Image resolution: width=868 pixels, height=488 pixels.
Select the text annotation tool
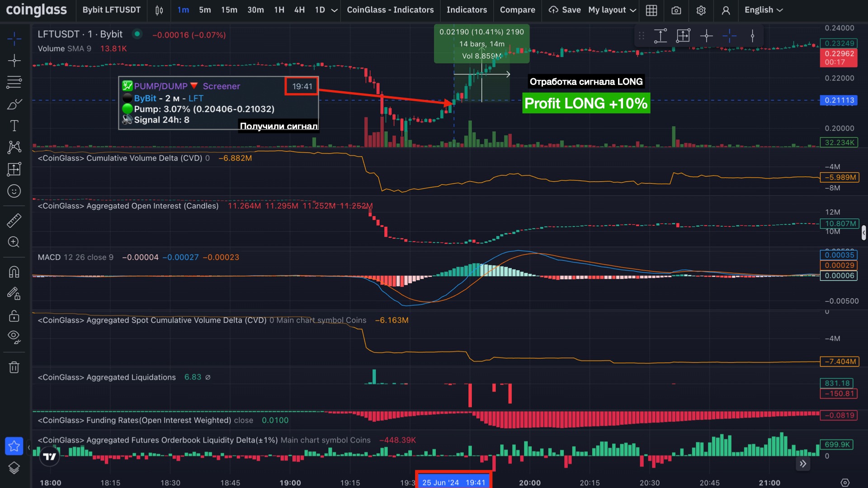click(14, 126)
